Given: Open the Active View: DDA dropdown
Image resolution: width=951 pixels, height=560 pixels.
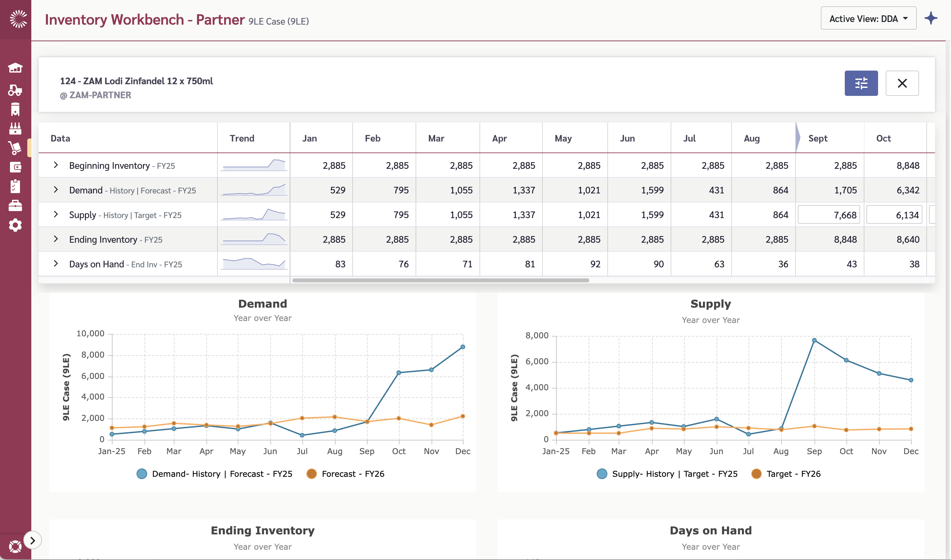Looking at the screenshot, I should (868, 19).
